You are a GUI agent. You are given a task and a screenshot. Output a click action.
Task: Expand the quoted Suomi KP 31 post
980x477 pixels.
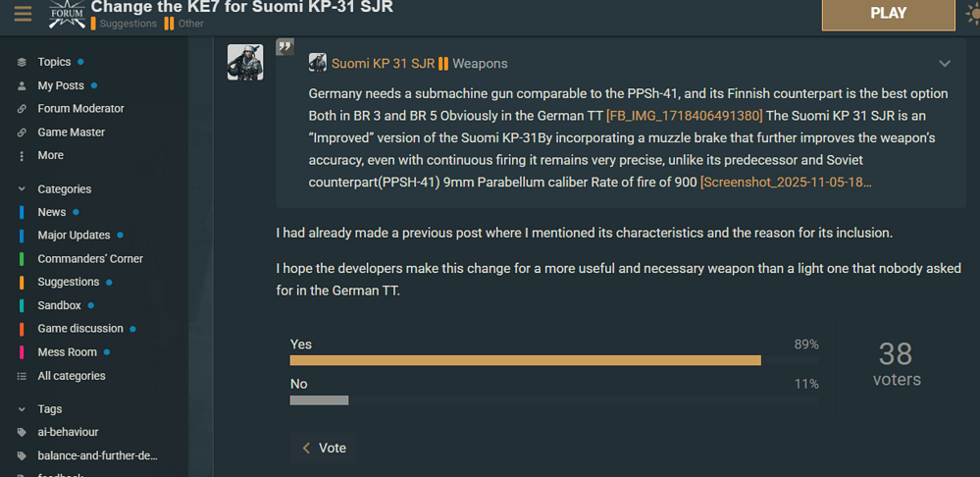click(x=944, y=64)
